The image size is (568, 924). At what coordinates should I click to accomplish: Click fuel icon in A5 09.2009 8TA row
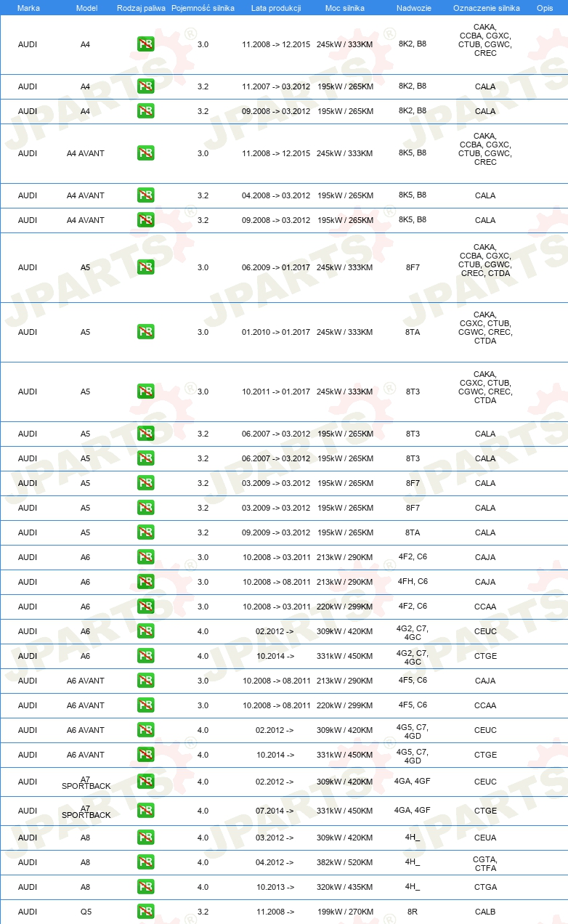[x=146, y=532]
